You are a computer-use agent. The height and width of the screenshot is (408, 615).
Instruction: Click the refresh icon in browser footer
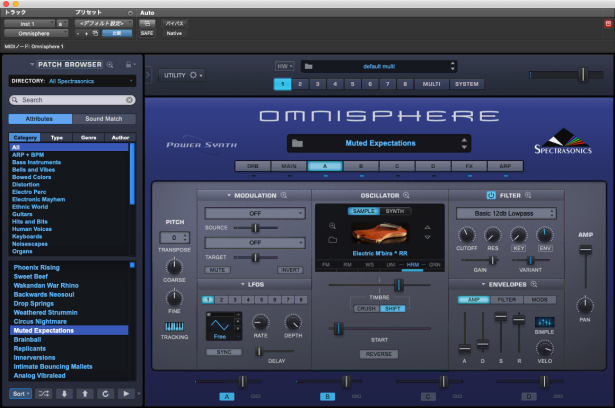tap(107, 394)
